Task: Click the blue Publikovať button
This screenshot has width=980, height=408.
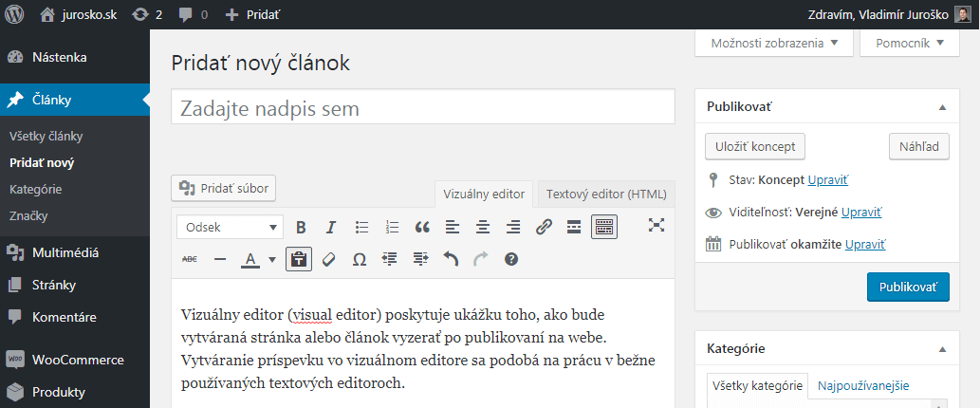Action: [907, 286]
